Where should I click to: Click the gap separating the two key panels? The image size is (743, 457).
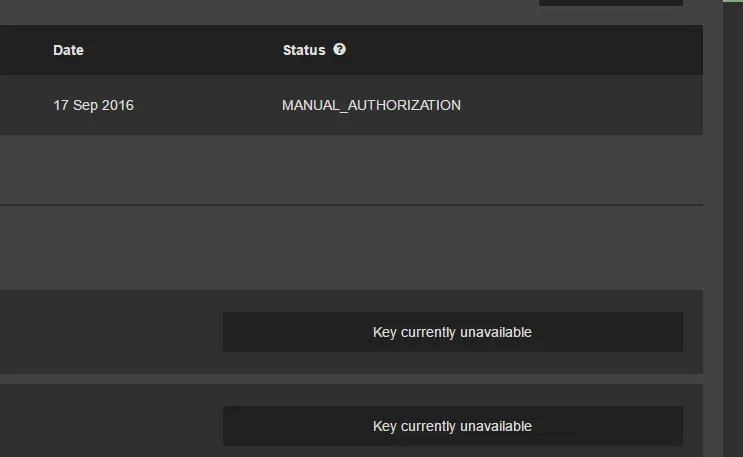(x=351, y=379)
